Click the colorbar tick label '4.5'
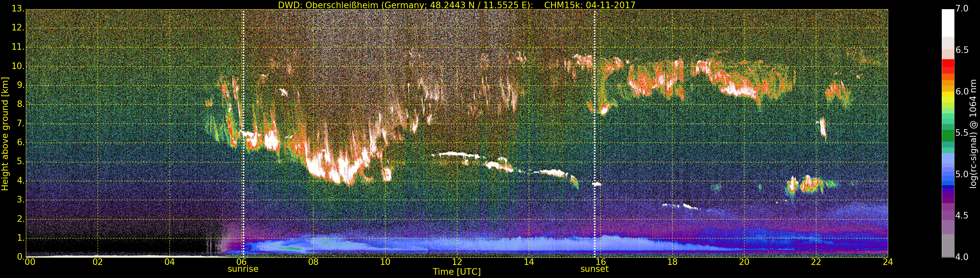980x278 pixels. click(962, 216)
